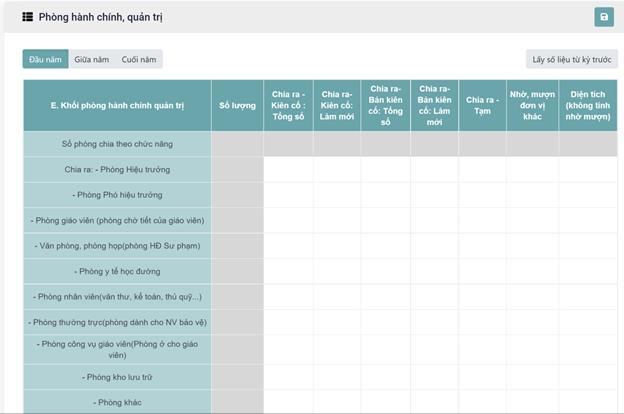Click Kiên cố Tổng số cell for Phòng Phó hiệu trưởng
The height and width of the screenshot is (414, 624).
tap(288, 195)
